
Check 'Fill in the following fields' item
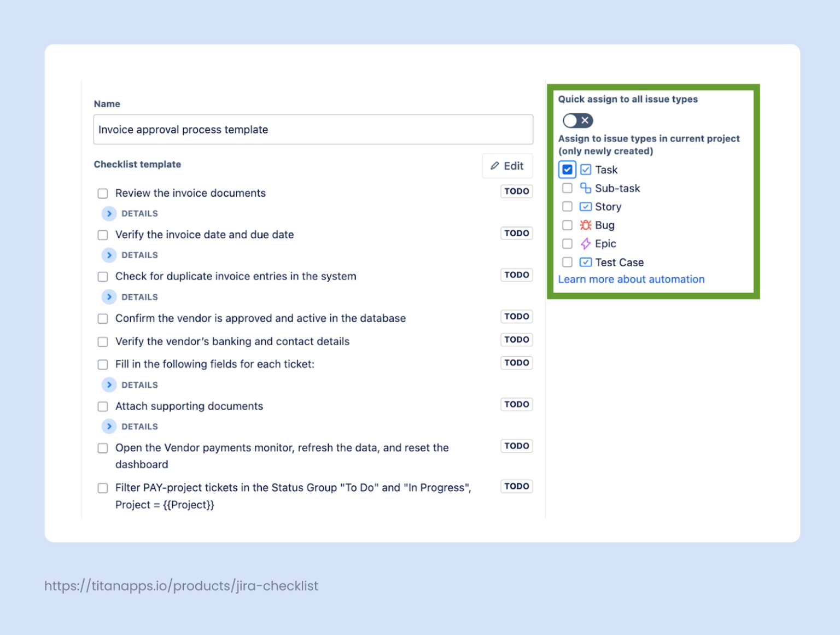click(103, 365)
